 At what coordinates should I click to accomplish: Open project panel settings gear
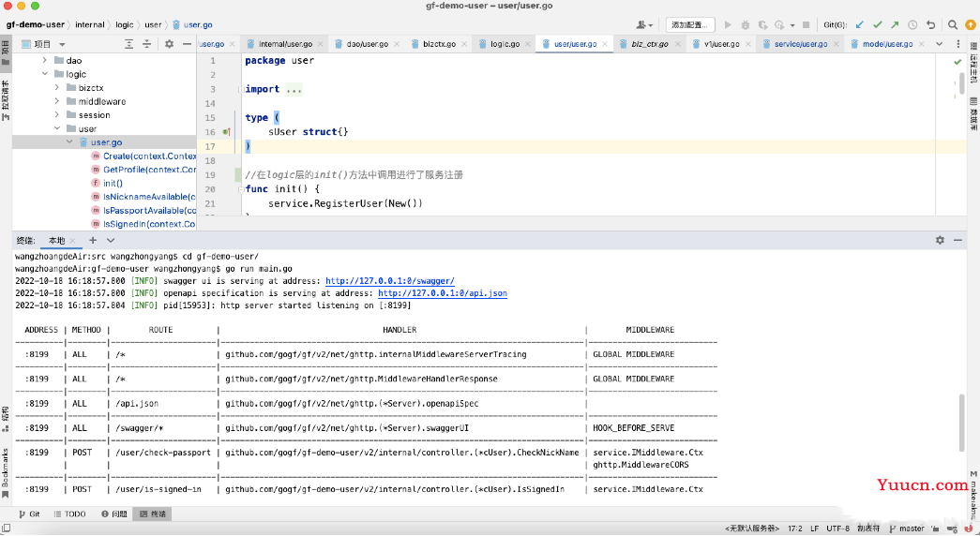pyautogui.click(x=170, y=44)
